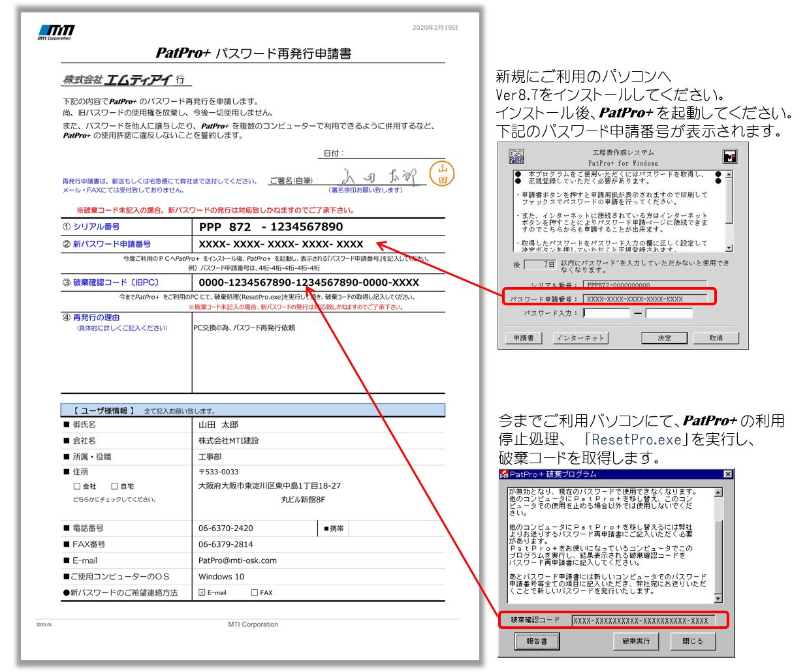Image resolution: width=807 pixels, height=672 pixels.
Task: Toggle the E-mail contact method checkbox
Action: (x=202, y=593)
